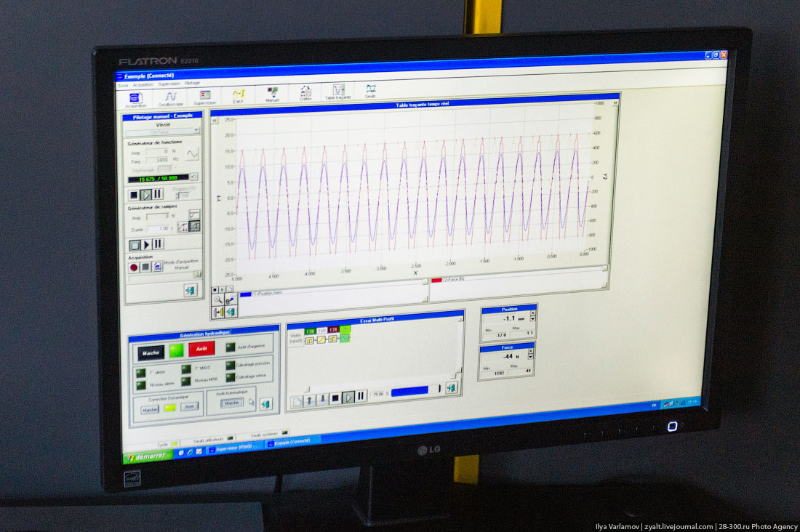Click the Durée field showing 1.00
800x532 pixels.
(x=159, y=228)
